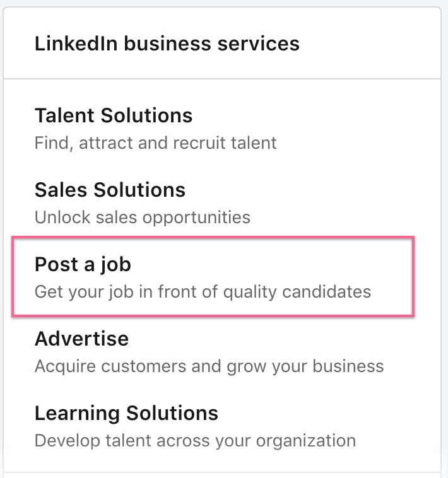The image size is (448, 478).
Task: Click 'Unlock sales opportunities' subtitle text
Action: [142, 218]
